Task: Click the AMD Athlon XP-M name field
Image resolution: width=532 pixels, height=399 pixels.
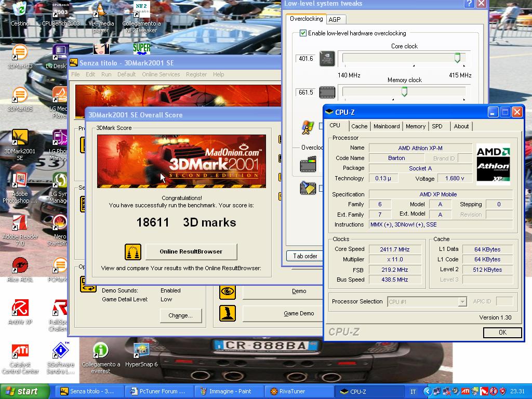Action: pos(420,148)
